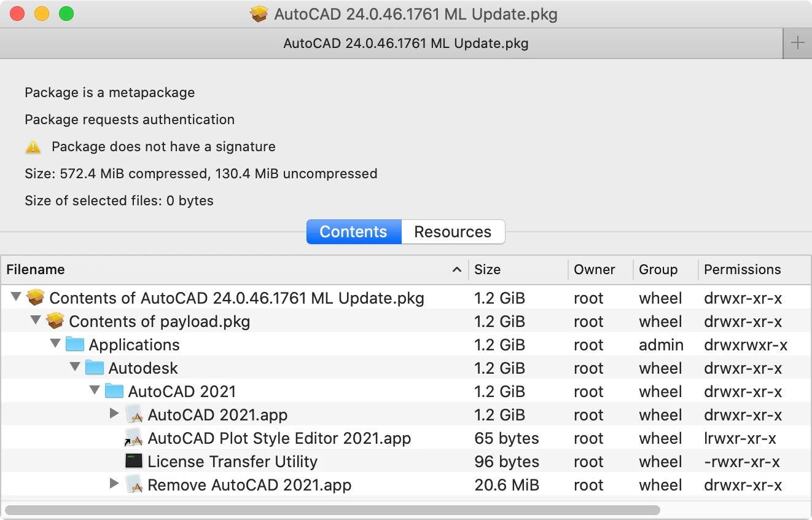The width and height of the screenshot is (812, 520).
Task: Maximize the window with the green button
Action: 66,14
